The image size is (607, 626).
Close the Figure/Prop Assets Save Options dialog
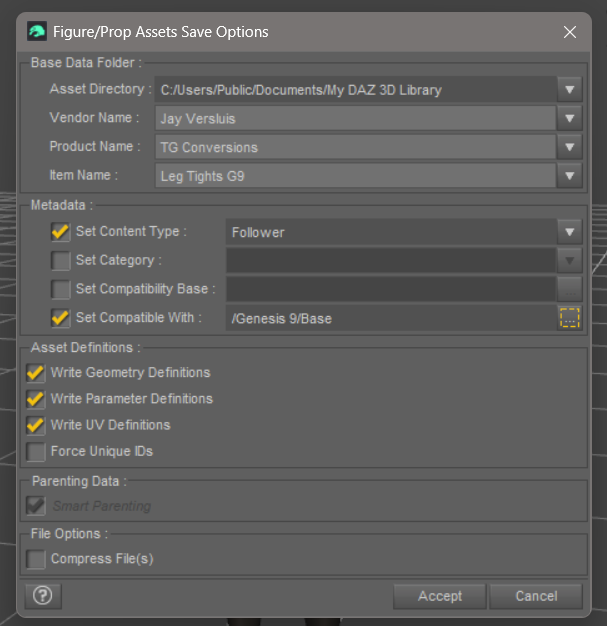click(570, 32)
